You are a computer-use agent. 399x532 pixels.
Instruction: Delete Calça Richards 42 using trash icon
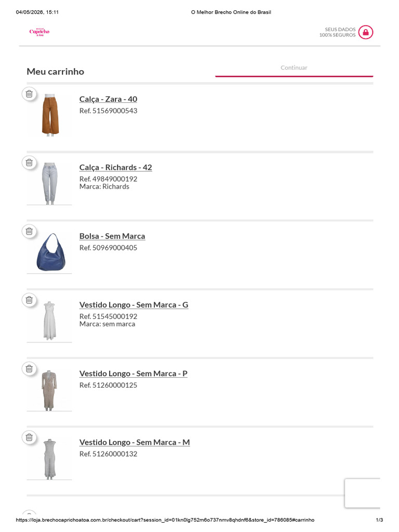pos(29,163)
